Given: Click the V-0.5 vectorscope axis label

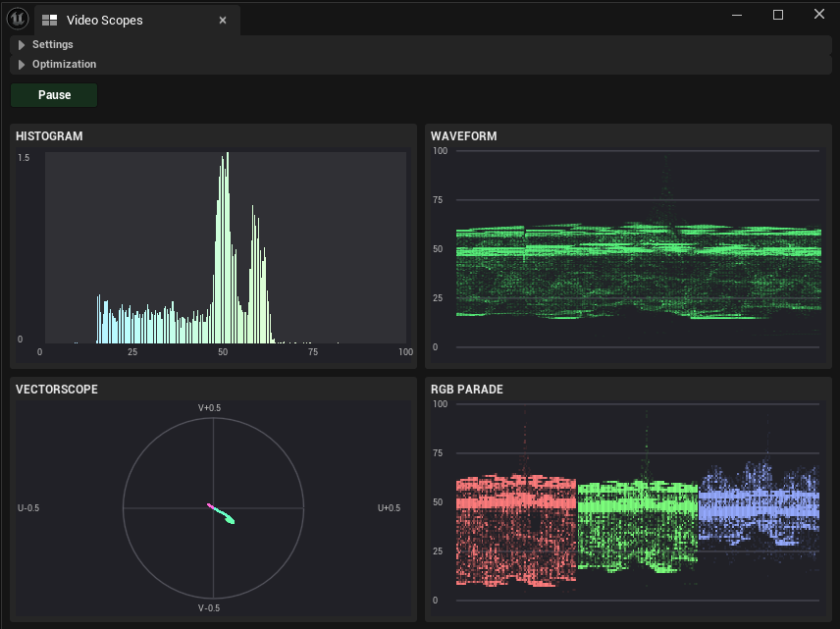Looking at the screenshot, I should (209, 608).
